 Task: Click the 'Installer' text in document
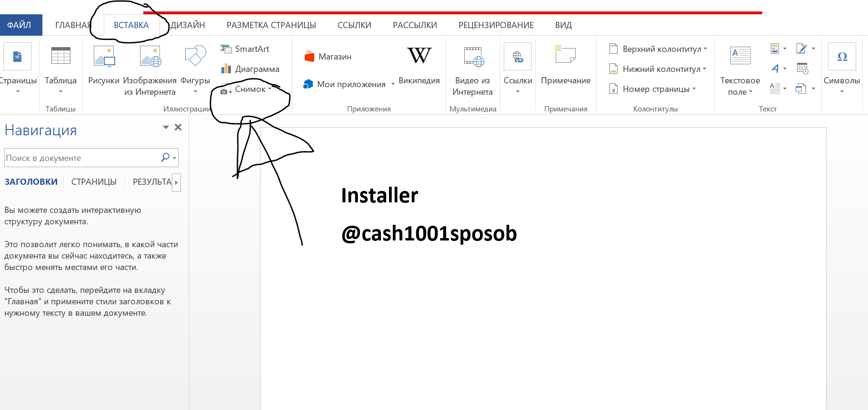click(x=379, y=195)
